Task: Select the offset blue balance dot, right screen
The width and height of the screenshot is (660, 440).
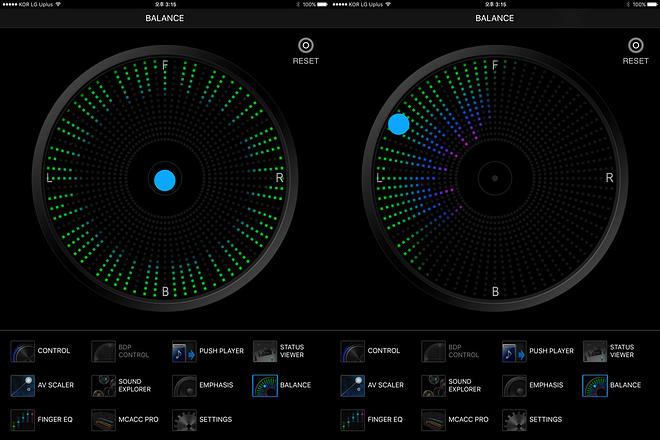Action: (398, 124)
